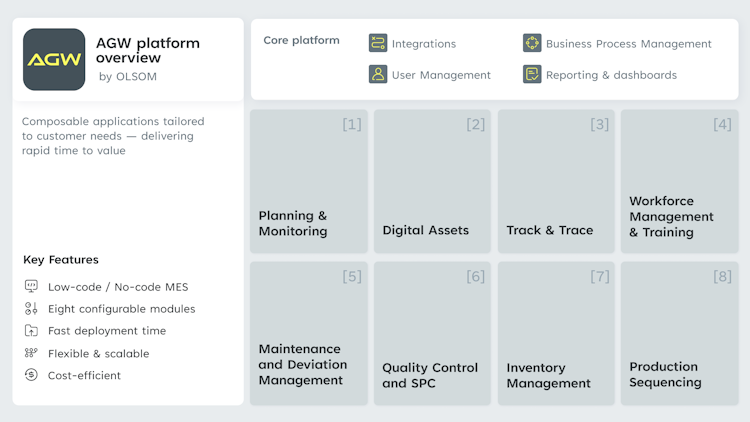Screen dimensions: 750x422
Task: Click the Business Process Management icon
Action: point(532,43)
